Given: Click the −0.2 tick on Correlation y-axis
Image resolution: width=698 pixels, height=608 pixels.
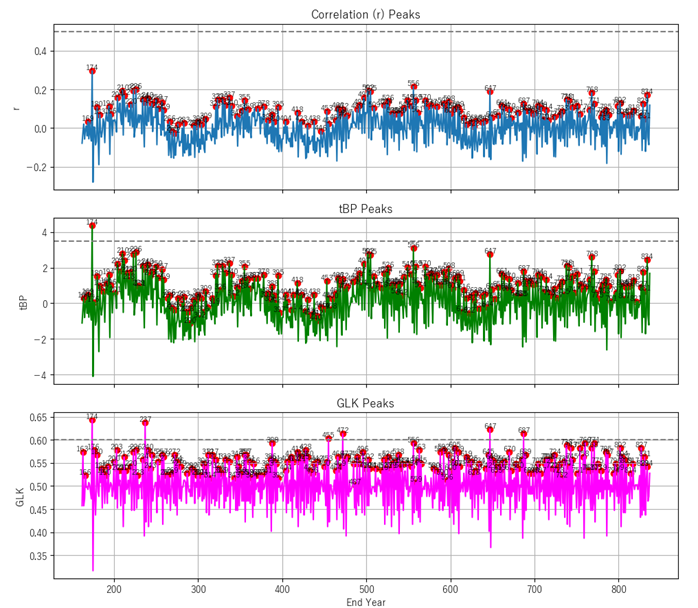Looking at the screenshot, I should [x=37, y=167].
